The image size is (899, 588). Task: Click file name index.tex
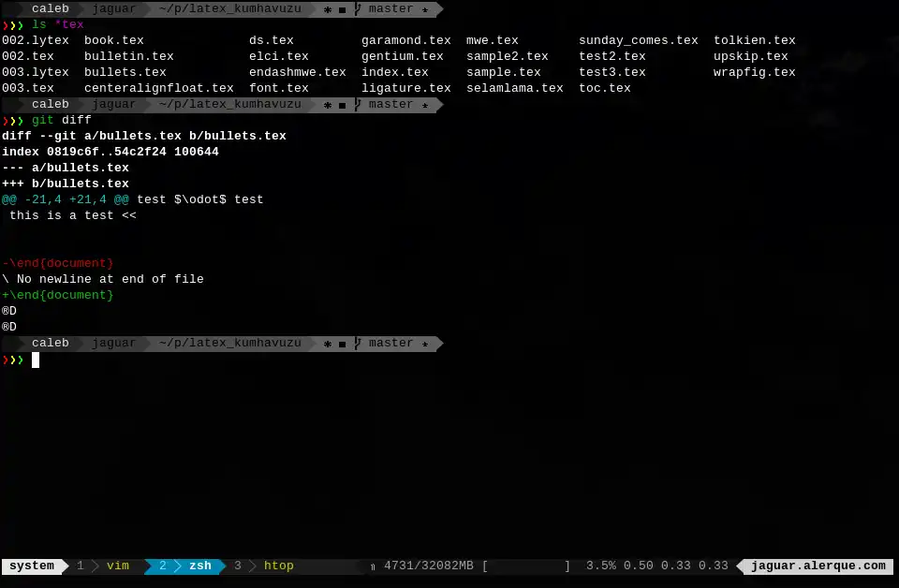(x=395, y=72)
